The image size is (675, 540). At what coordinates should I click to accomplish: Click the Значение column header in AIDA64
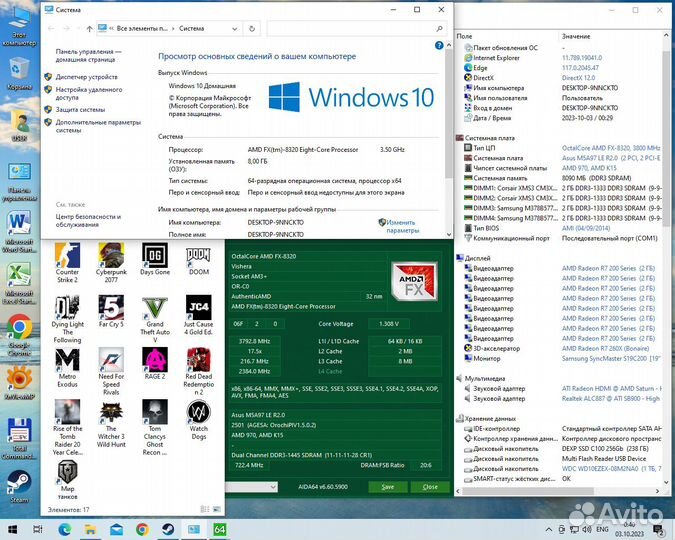[x=576, y=37]
